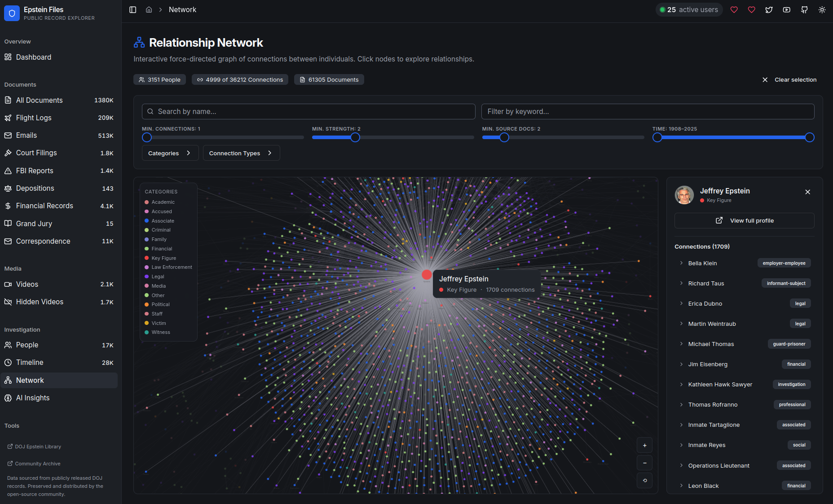Open Flight Logs in the sidebar
This screenshot has height=504, width=833.
34,118
